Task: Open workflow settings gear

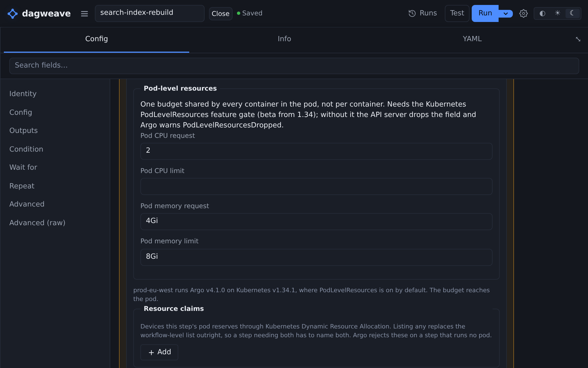Action: tap(524, 13)
